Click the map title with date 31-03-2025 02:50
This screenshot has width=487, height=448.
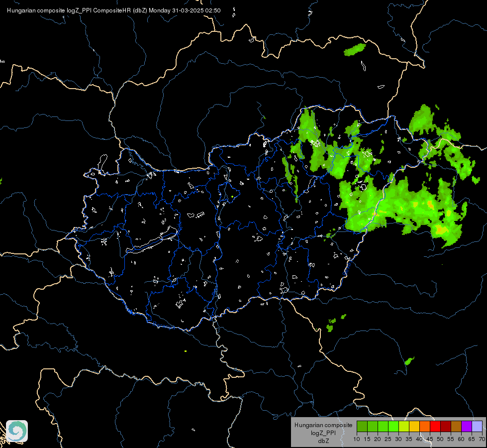pyautogui.click(x=114, y=10)
